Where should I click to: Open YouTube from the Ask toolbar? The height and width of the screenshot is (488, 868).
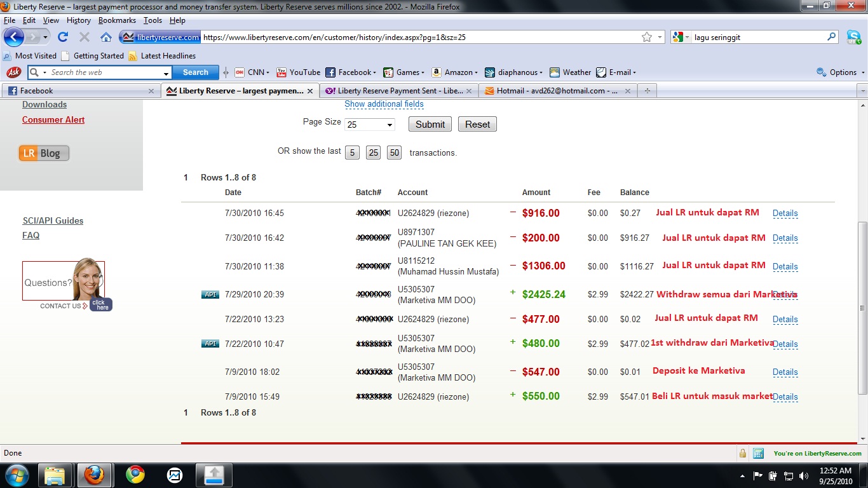click(299, 72)
